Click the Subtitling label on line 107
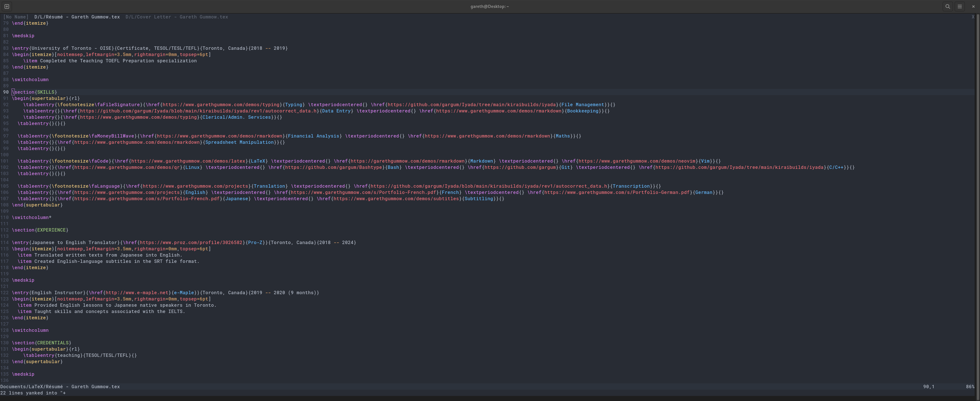This screenshot has width=980, height=401. pos(479,199)
